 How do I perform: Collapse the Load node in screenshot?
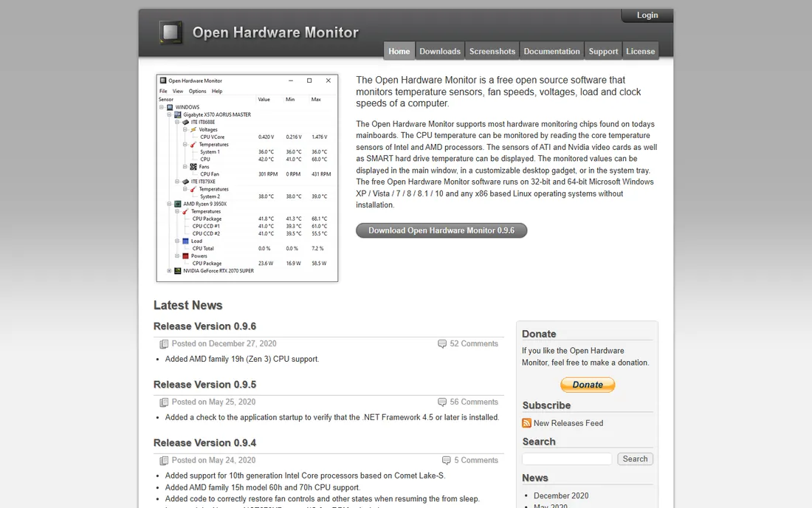tap(177, 241)
